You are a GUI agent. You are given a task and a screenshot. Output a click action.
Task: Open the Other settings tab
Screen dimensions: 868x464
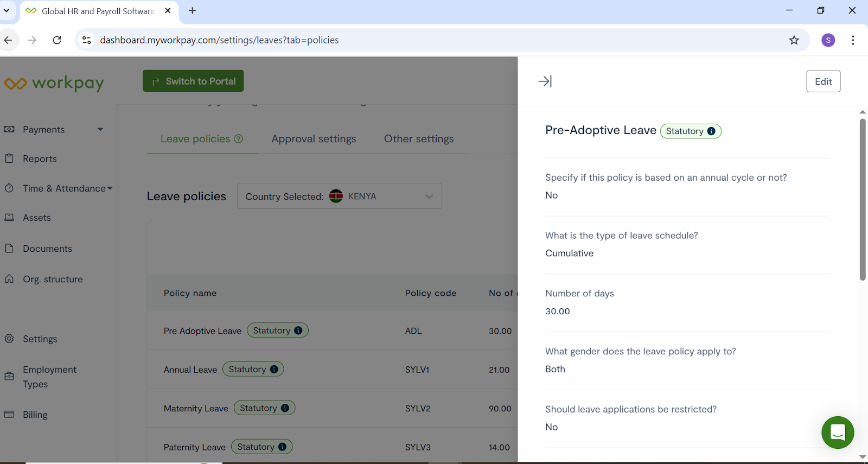[x=418, y=139]
